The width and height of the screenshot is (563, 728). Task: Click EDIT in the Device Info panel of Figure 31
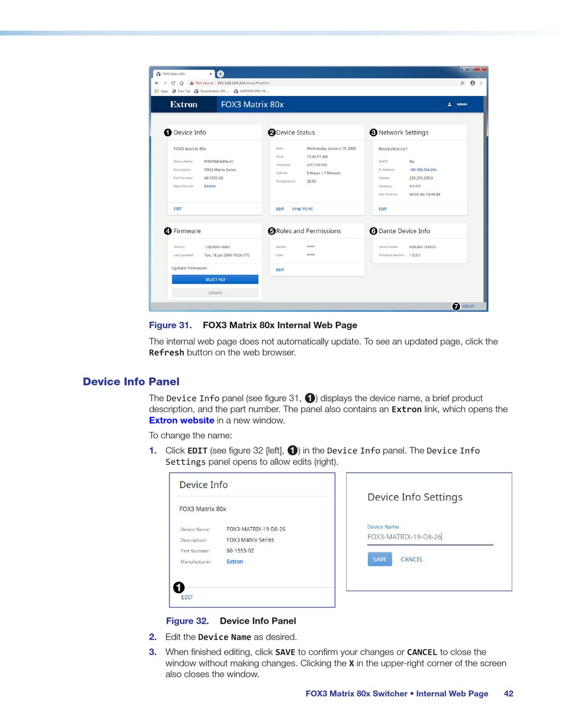click(177, 209)
